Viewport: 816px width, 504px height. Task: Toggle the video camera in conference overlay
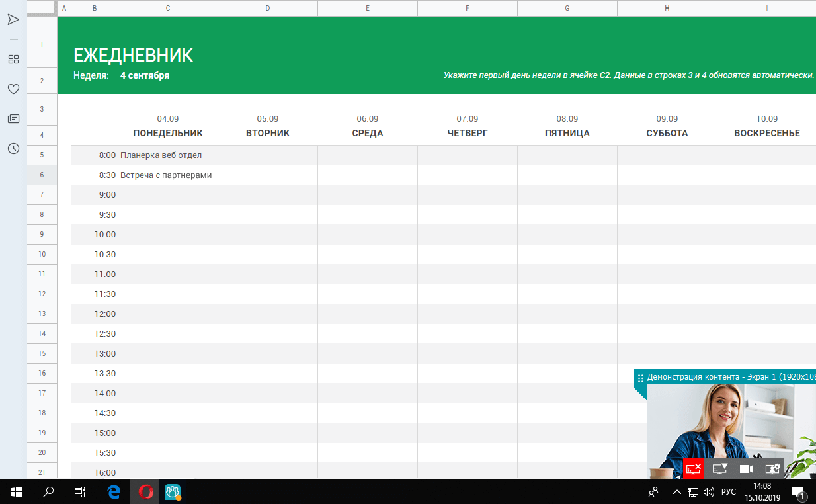(x=747, y=468)
